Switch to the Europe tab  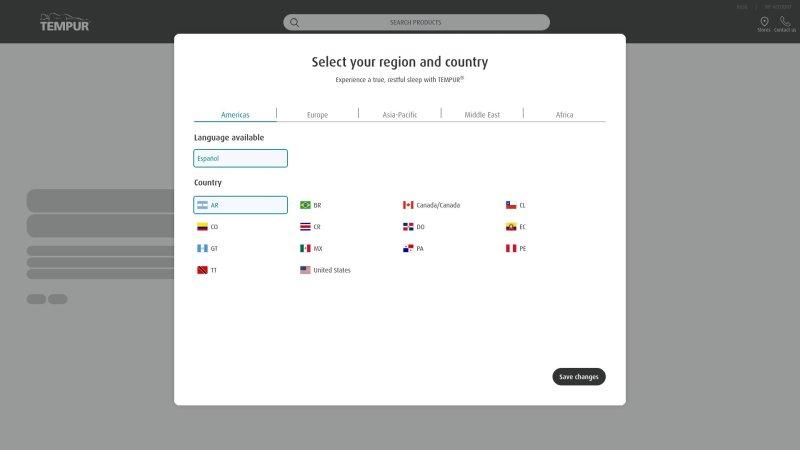(x=317, y=115)
